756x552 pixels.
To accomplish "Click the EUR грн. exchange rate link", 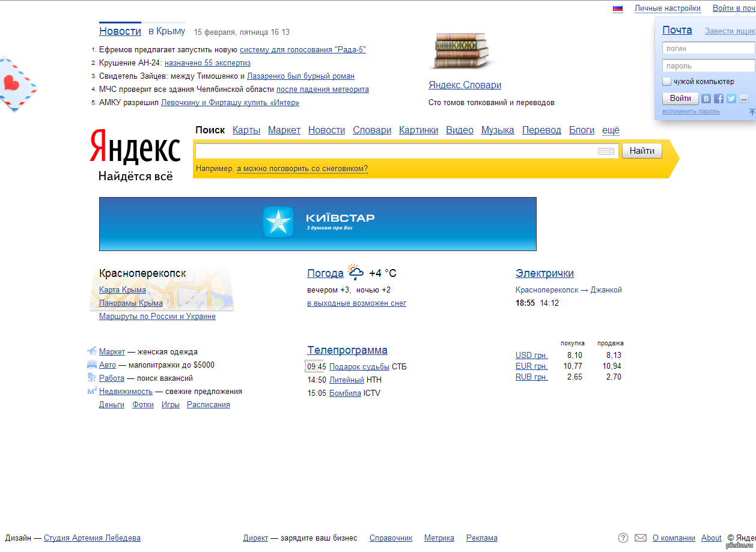I will pyautogui.click(x=532, y=366).
